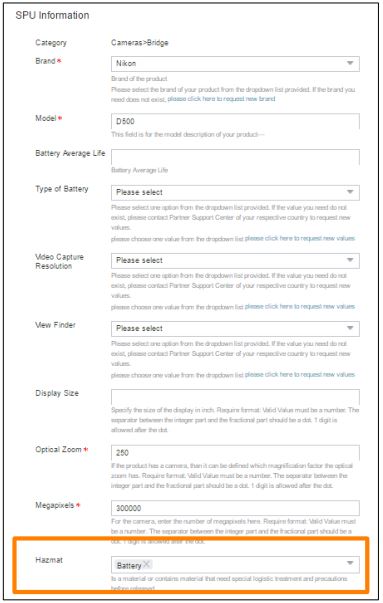Click the Megapixels field with 300000
The height and width of the screenshot is (603, 383).
click(x=235, y=508)
